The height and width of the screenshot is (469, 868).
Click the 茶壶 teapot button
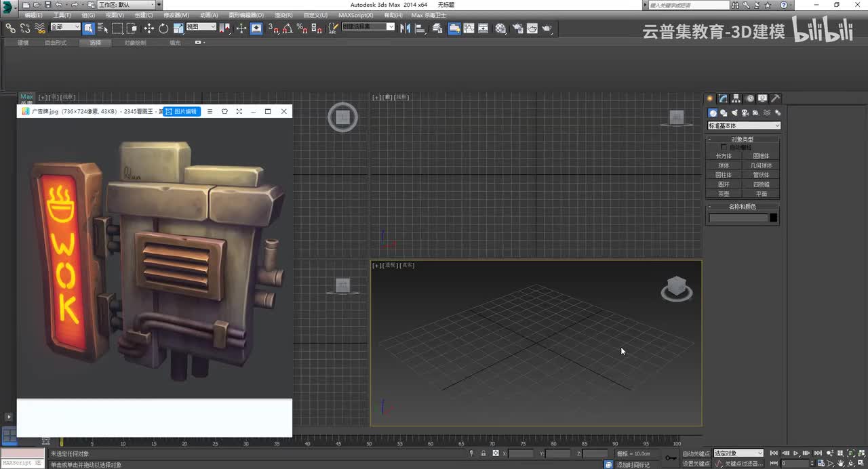[724, 194]
